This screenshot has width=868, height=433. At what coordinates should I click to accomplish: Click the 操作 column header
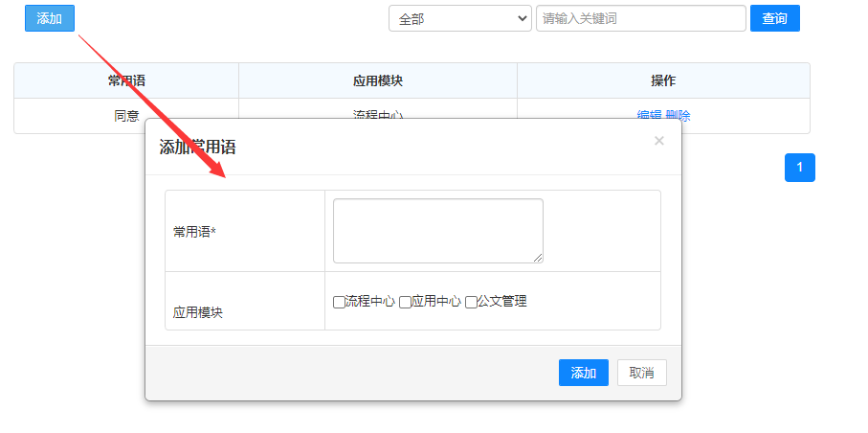click(663, 80)
